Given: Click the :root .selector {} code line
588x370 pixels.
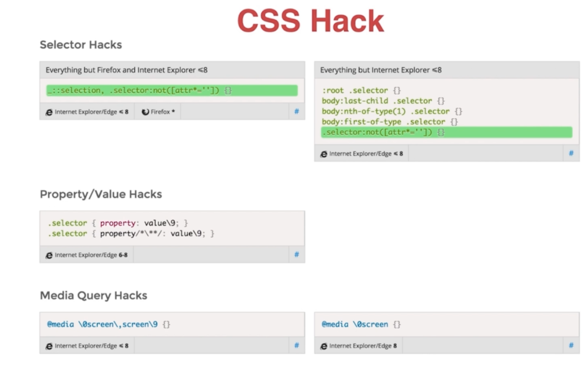Looking at the screenshot, I should (x=361, y=90).
